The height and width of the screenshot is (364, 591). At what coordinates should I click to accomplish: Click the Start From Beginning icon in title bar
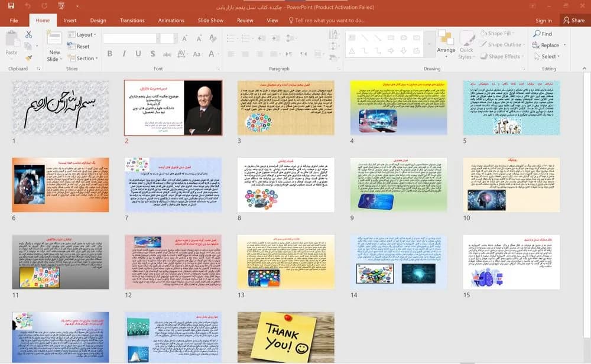pos(61,6)
